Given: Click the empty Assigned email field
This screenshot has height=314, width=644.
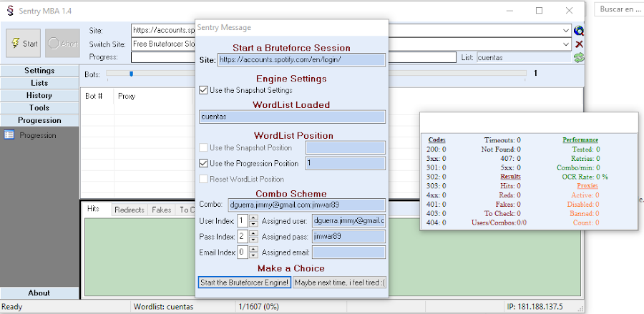Looking at the screenshot, I should [x=348, y=252].
